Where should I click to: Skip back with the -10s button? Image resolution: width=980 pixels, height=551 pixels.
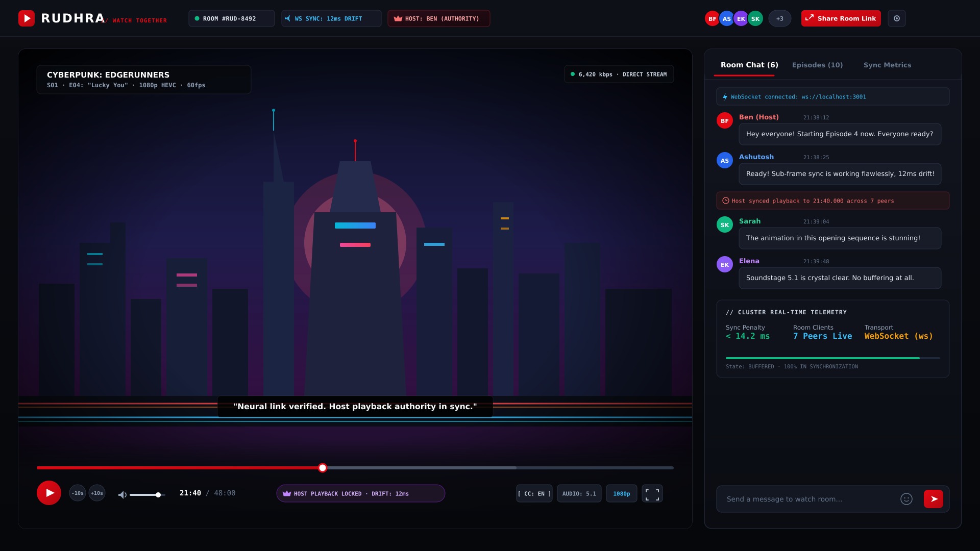tap(78, 493)
